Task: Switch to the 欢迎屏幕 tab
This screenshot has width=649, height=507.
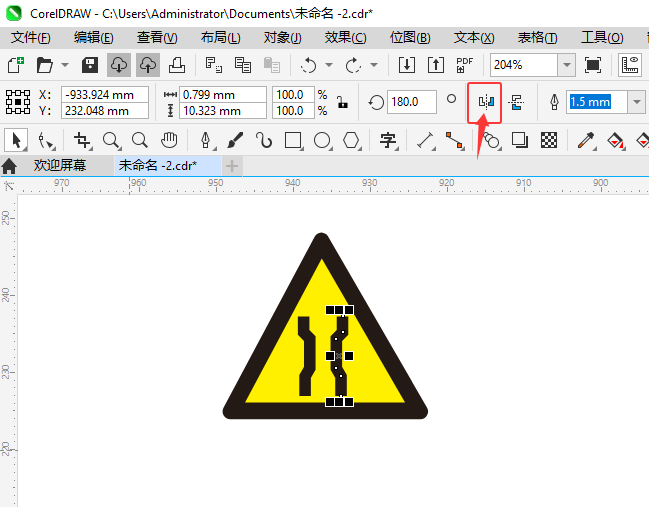Action: click(60, 166)
